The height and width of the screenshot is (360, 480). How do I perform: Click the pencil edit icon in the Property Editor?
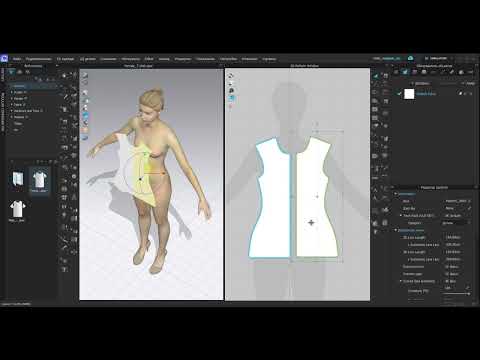tap(469, 208)
